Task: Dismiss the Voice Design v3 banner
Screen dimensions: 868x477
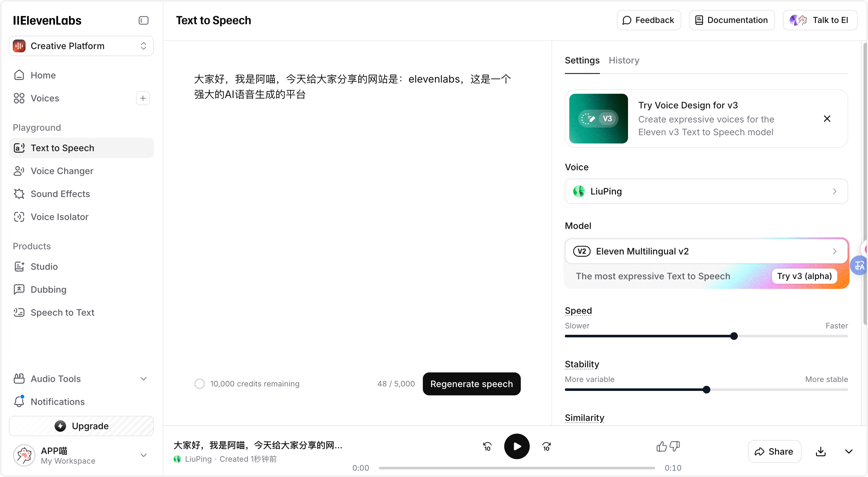Action: (827, 119)
